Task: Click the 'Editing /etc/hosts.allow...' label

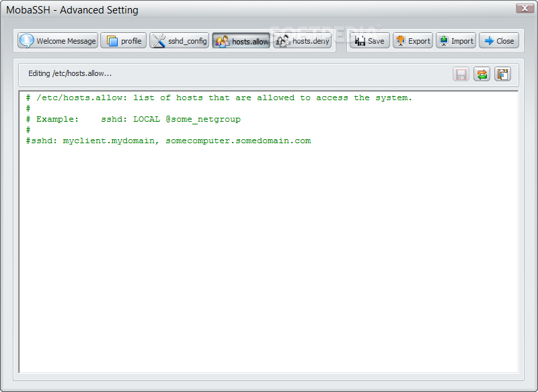Action: tap(70, 73)
